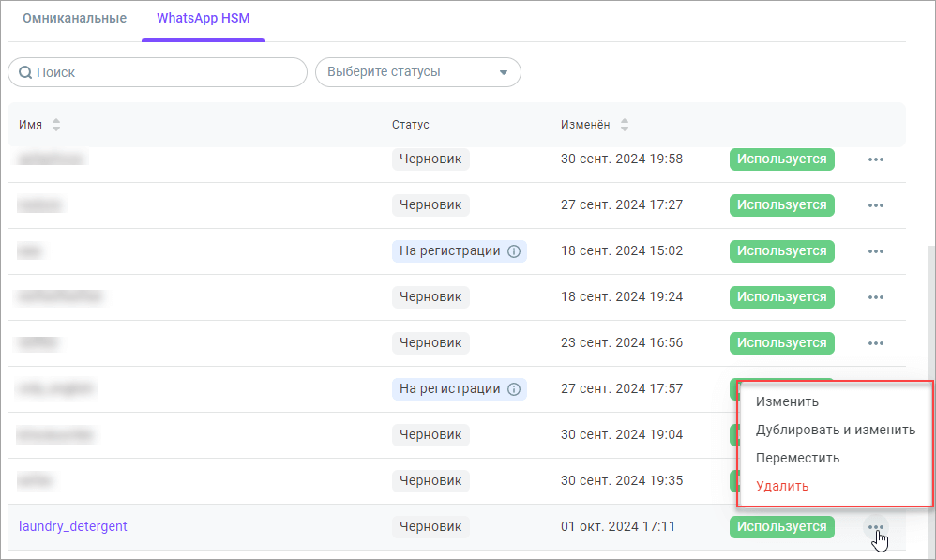Sort by Имя column arrows
This screenshot has height=560, width=936.
56,125
